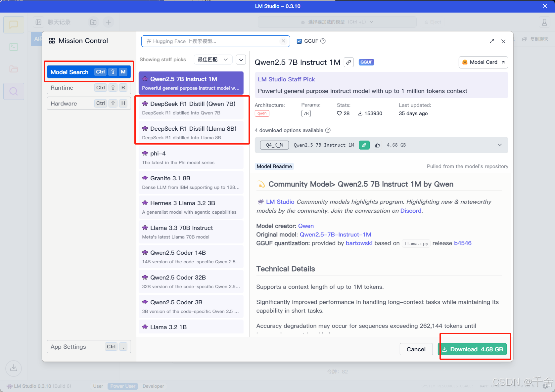Click the 7B params tag
Screen dimensions: 555x392
[x=306, y=113]
